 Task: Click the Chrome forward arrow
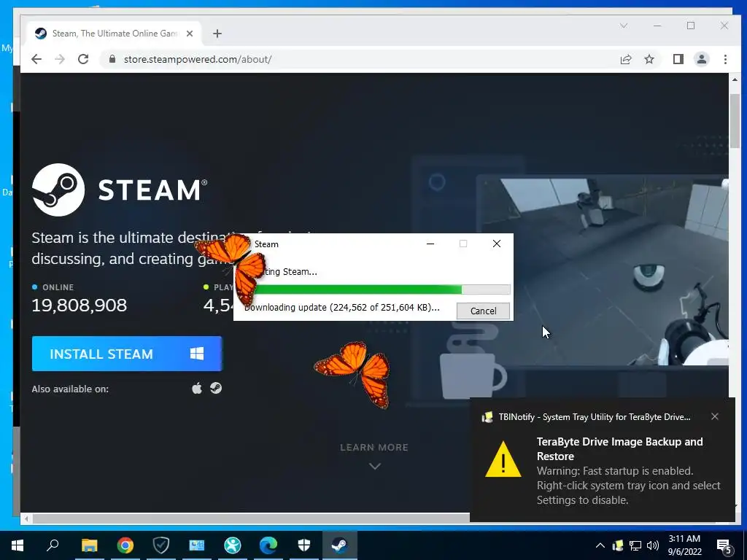click(60, 59)
